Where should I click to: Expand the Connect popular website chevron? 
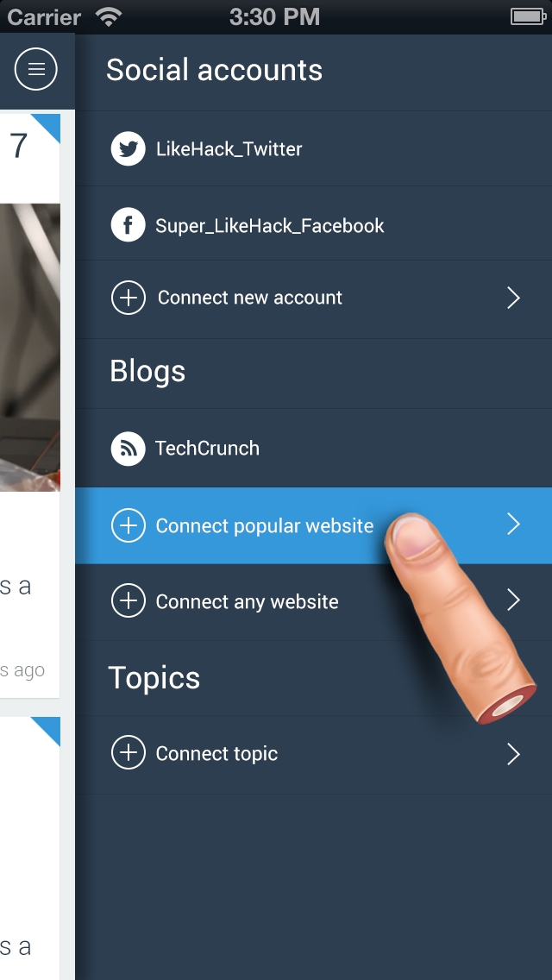513,525
